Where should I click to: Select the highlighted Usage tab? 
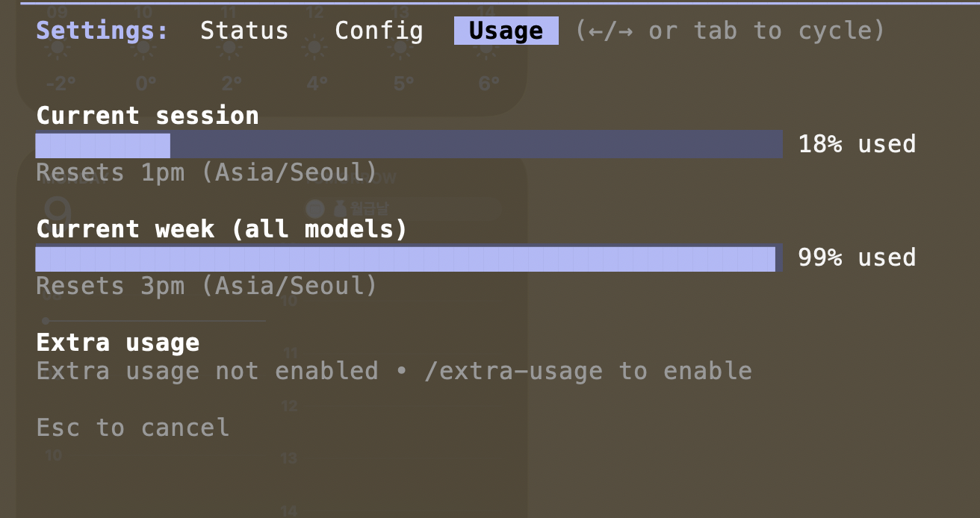[506, 31]
